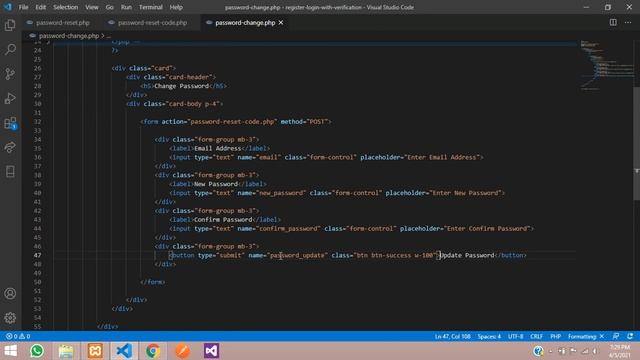
Task: Click the code minimap preview
Action: click(x=606, y=64)
